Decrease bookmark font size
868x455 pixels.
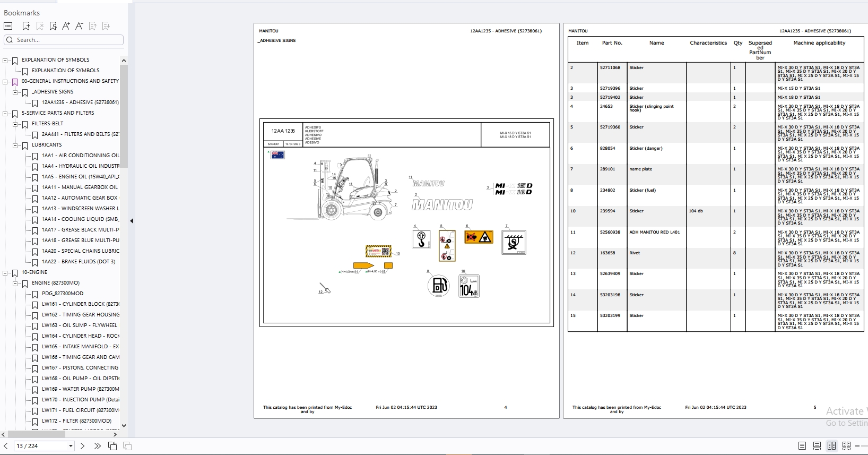click(79, 26)
